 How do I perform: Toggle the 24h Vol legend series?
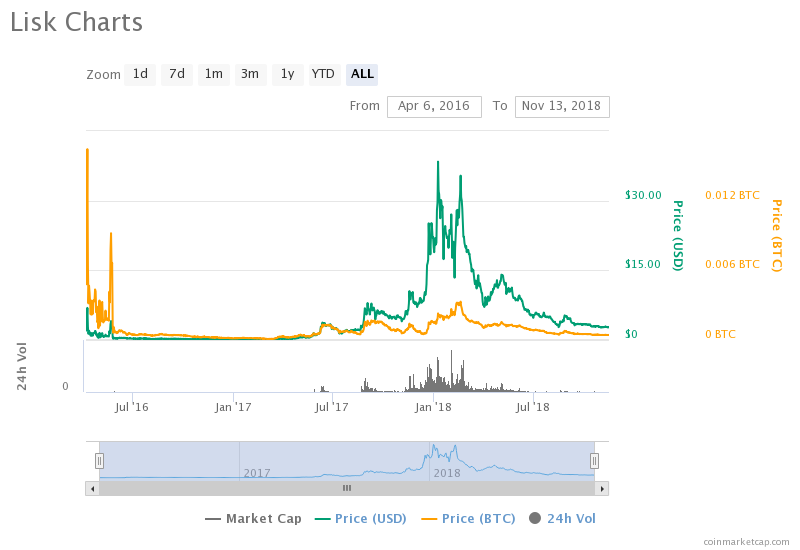(562, 519)
